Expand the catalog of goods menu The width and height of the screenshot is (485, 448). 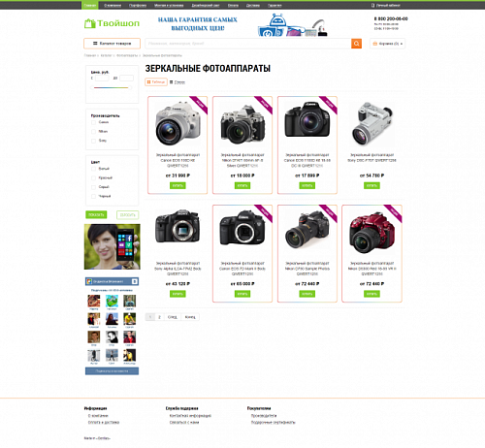(112, 44)
